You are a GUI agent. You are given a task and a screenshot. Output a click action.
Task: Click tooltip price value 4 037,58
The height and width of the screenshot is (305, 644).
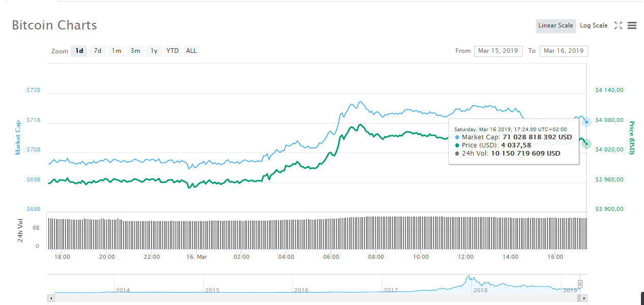[x=516, y=145]
